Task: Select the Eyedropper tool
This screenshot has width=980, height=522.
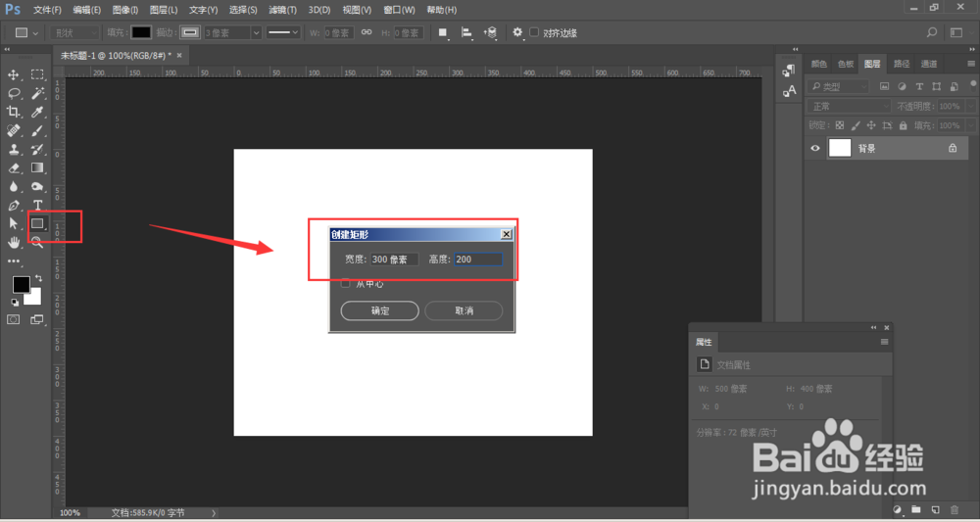Action: tap(37, 113)
